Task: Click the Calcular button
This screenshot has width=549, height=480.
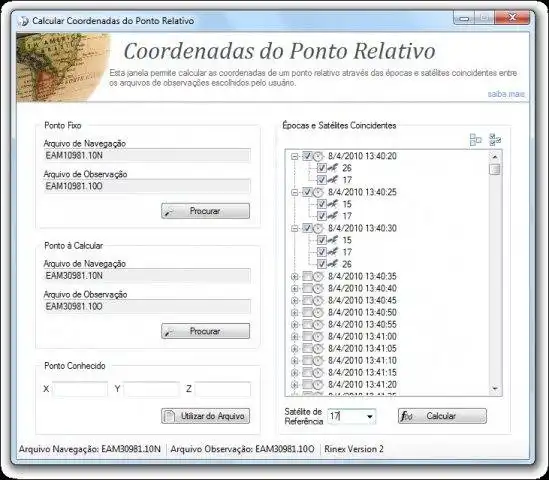Action: [442, 416]
